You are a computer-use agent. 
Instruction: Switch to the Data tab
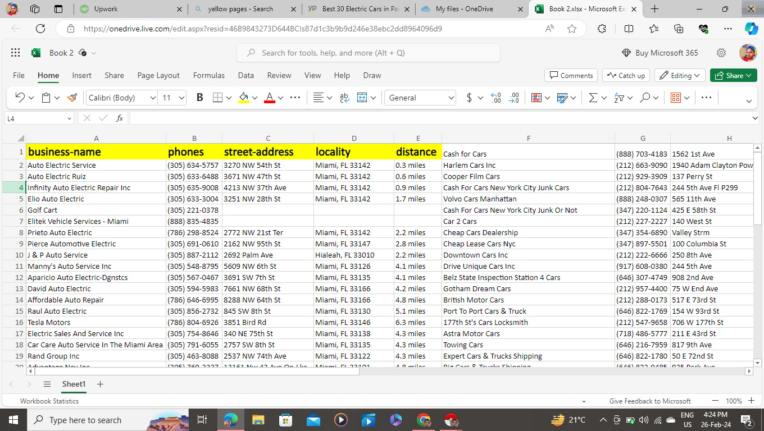click(x=246, y=75)
